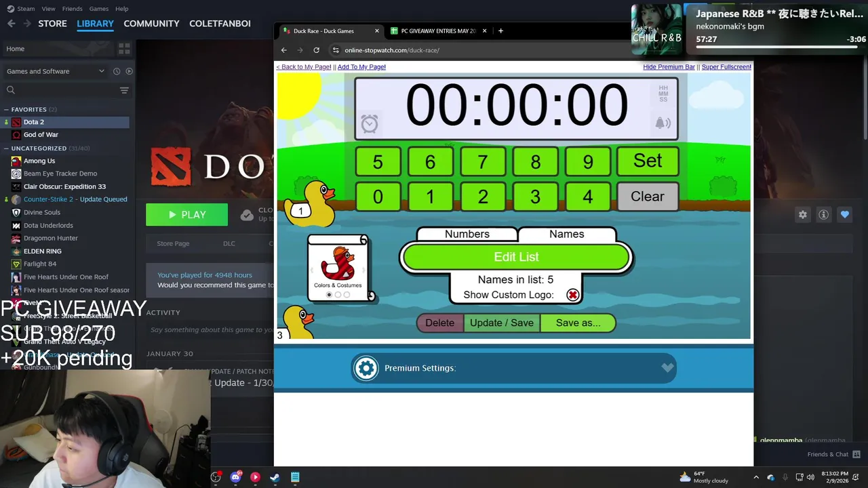The height and width of the screenshot is (488, 868).
Task: Collapse the FAVORITES category
Action: point(6,109)
